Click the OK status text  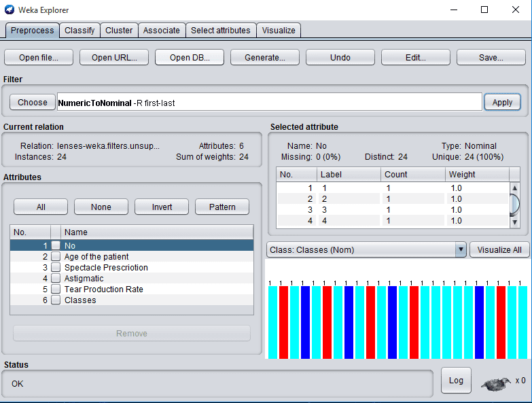(17, 384)
